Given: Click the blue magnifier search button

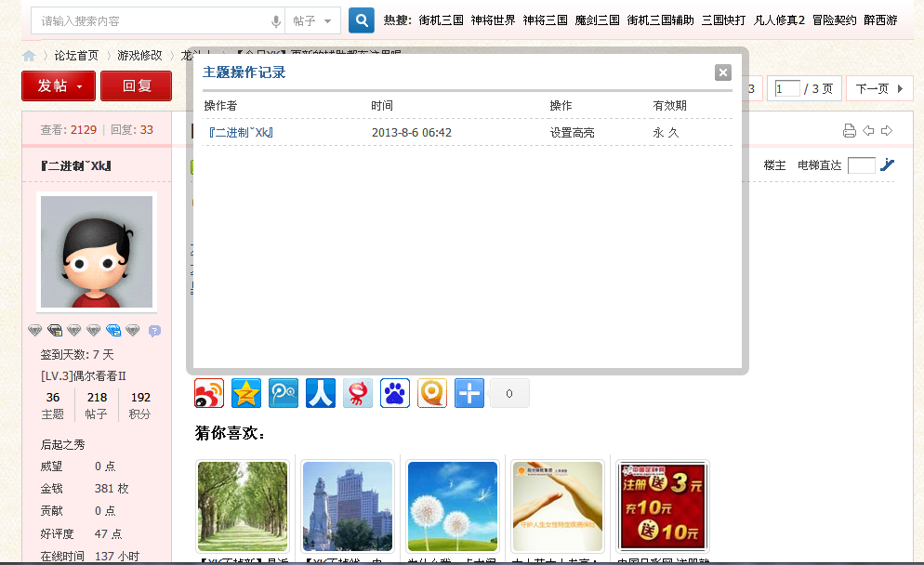Looking at the screenshot, I should (362, 20).
